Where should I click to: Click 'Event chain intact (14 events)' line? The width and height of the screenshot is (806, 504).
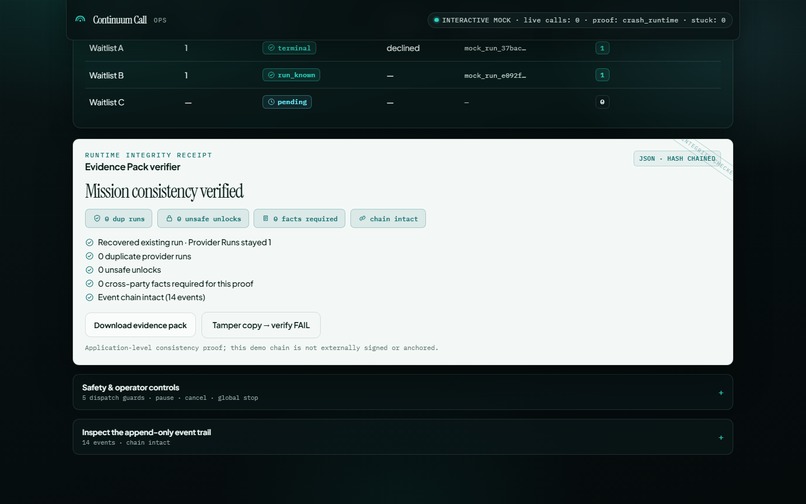(x=152, y=297)
